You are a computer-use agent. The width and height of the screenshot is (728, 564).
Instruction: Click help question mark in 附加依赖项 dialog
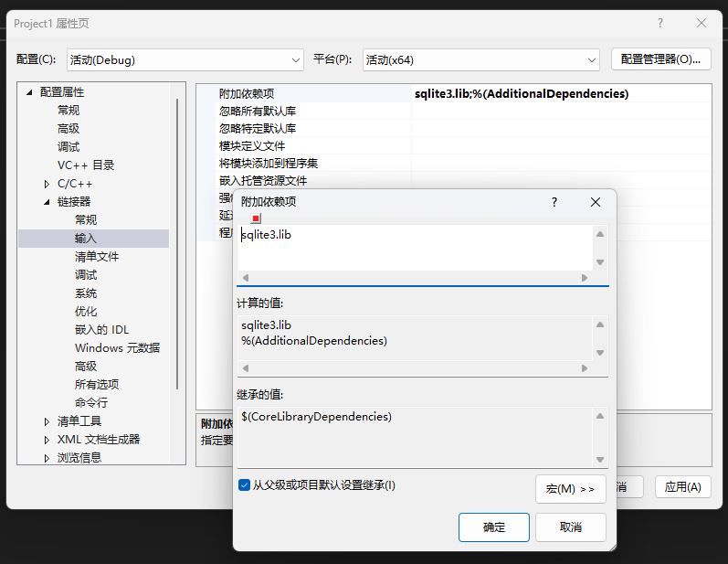click(554, 202)
